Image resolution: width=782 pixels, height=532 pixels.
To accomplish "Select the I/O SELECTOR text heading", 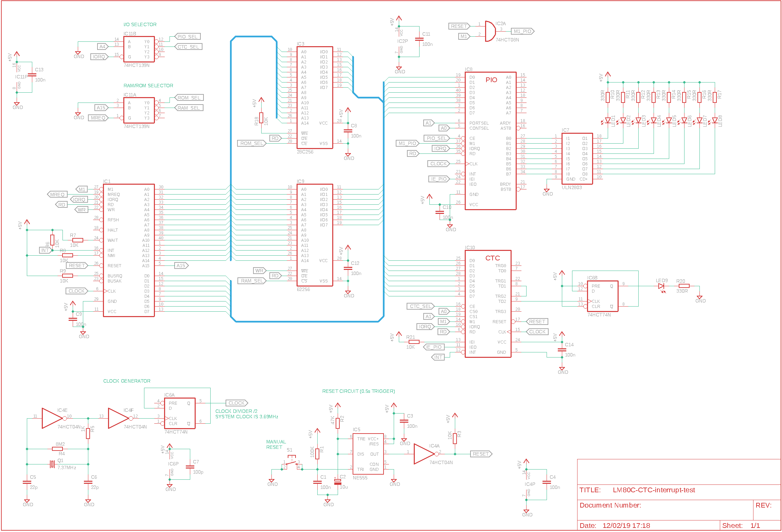I will (140, 24).
